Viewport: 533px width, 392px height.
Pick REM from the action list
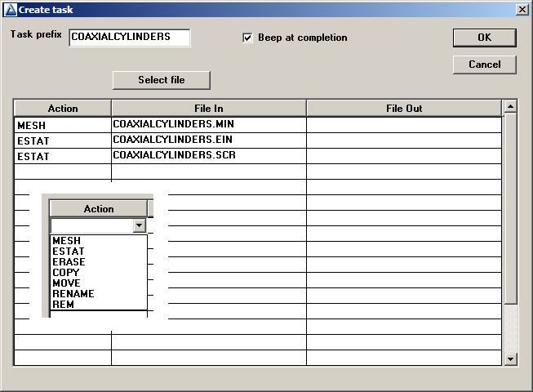tap(62, 305)
